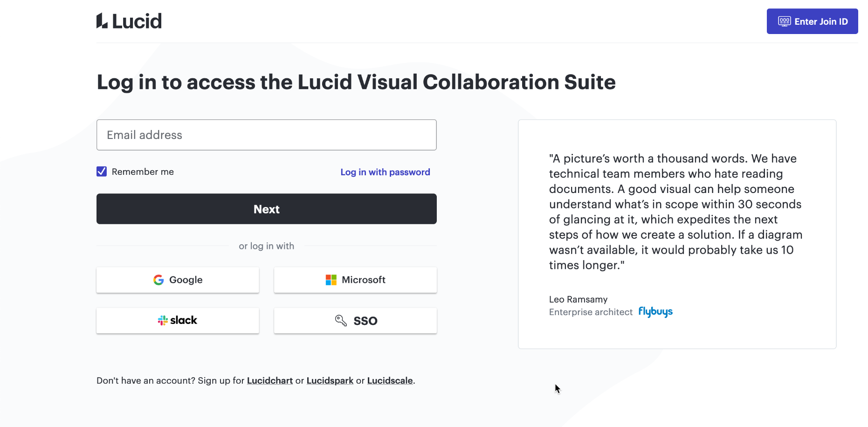868x427 pixels.
Task: Open Log in with password option
Action: [x=385, y=172]
